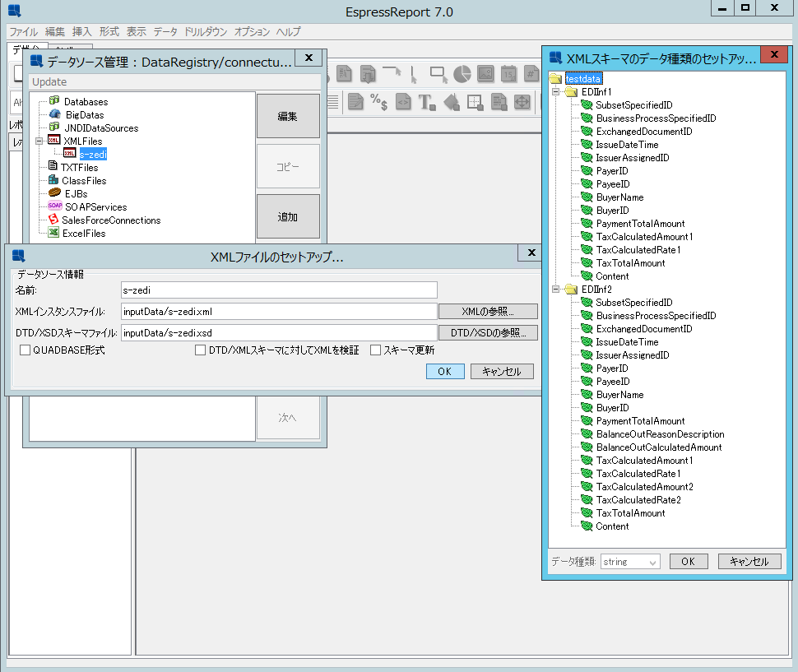
Task: Open the オプション menu
Action: (x=252, y=31)
